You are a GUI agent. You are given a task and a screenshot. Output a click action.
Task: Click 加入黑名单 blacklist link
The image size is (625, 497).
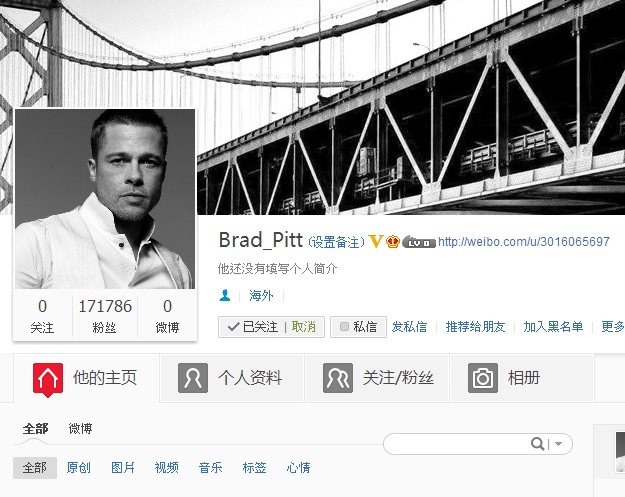[x=553, y=327]
